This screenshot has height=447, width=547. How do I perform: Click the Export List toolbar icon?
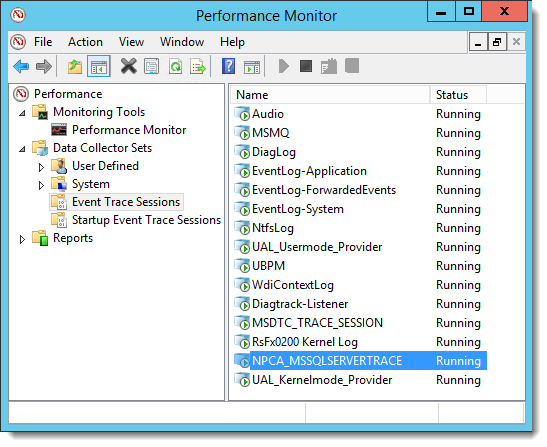[198, 66]
